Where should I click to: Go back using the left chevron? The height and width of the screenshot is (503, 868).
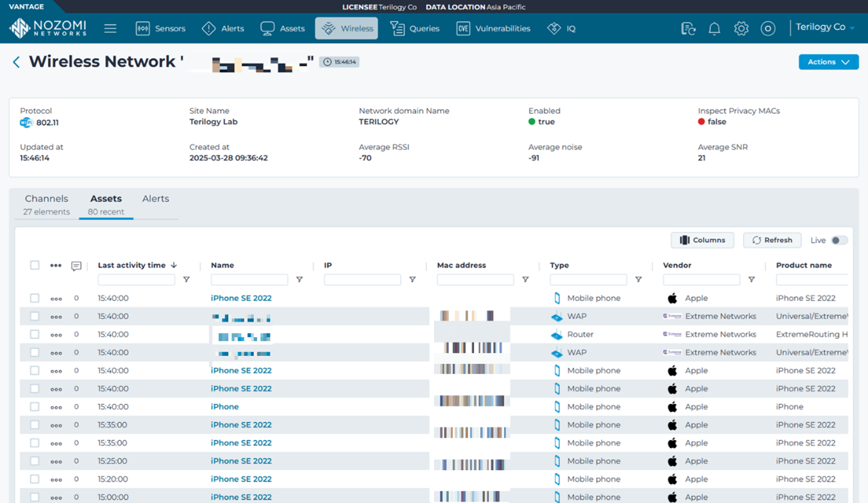pyautogui.click(x=16, y=62)
